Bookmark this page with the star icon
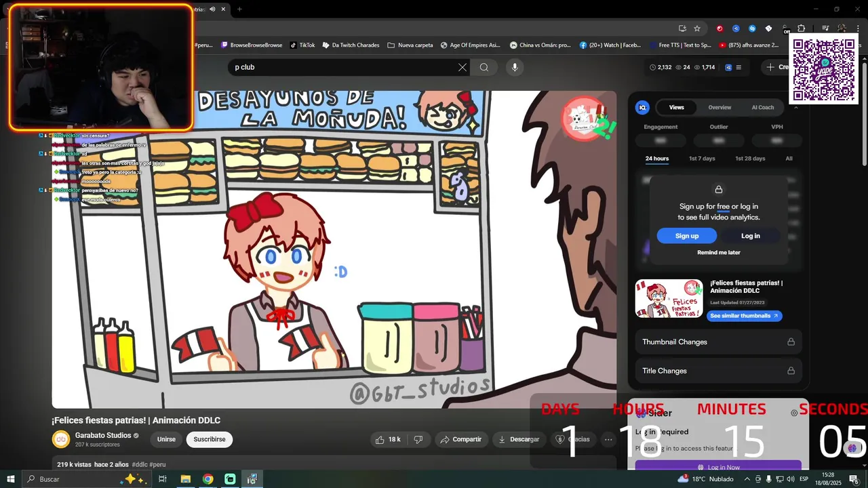Image resolution: width=868 pixels, height=488 pixels. coord(697,28)
